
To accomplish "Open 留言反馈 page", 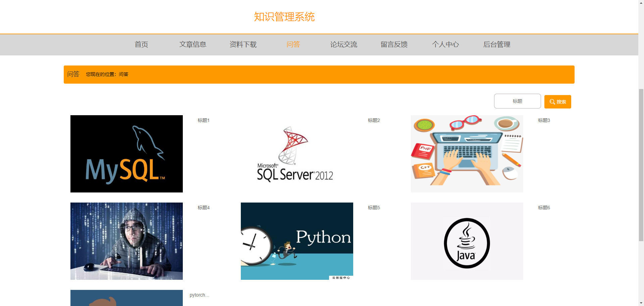I will (394, 44).
